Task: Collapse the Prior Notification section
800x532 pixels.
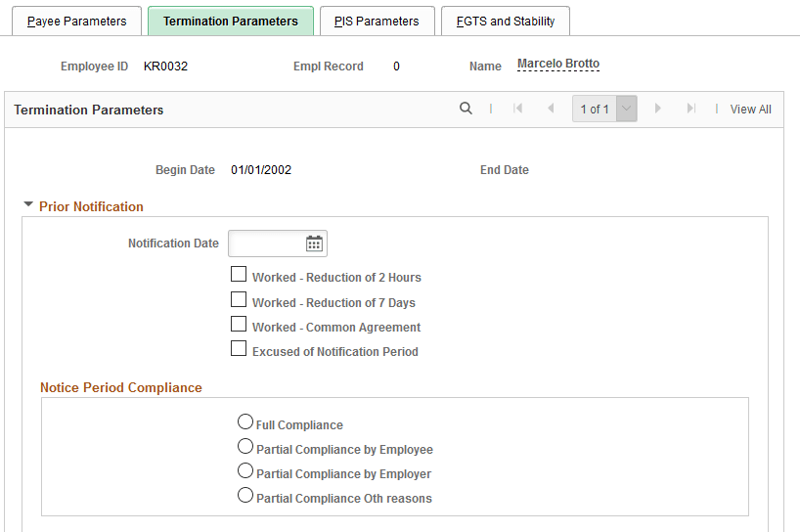Action: (x=28, y=204)
